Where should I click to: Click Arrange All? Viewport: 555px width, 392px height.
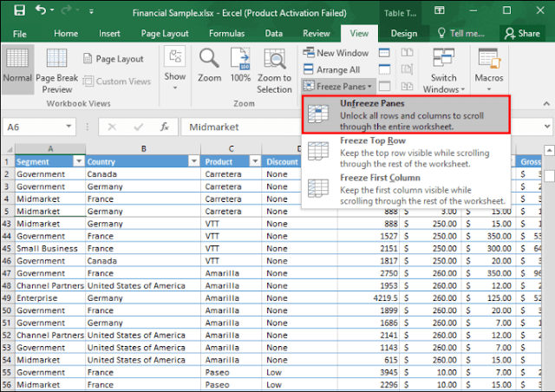tap(331, 69)
